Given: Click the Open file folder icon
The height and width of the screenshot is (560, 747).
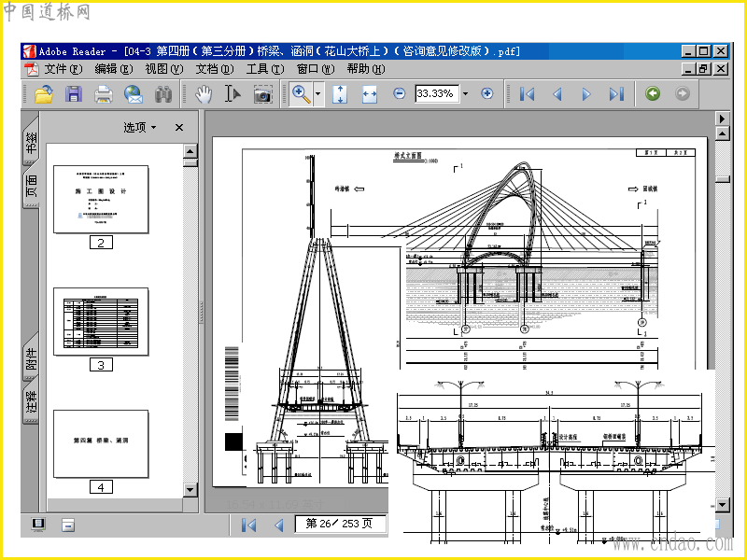Looking at the screenshot, I should click(43, 93).
